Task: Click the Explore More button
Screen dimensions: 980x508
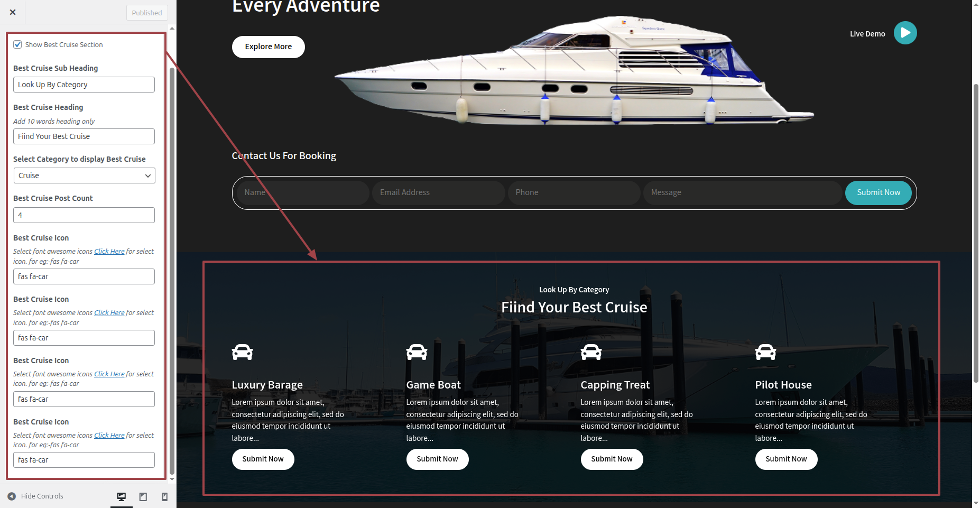Action: [x=269, y=47]
